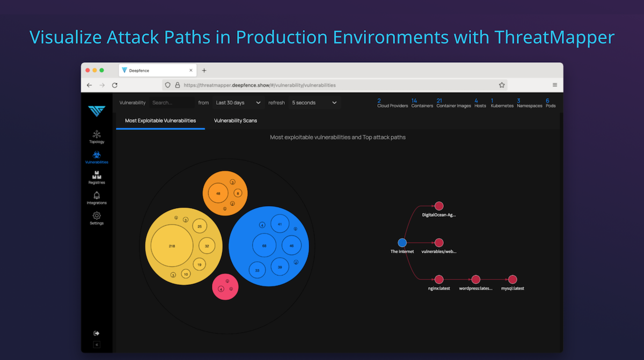The image size is (644, 360).
Task: Select the Vulnerabilities sidebar icon
Action: click(x=96, y=157)
